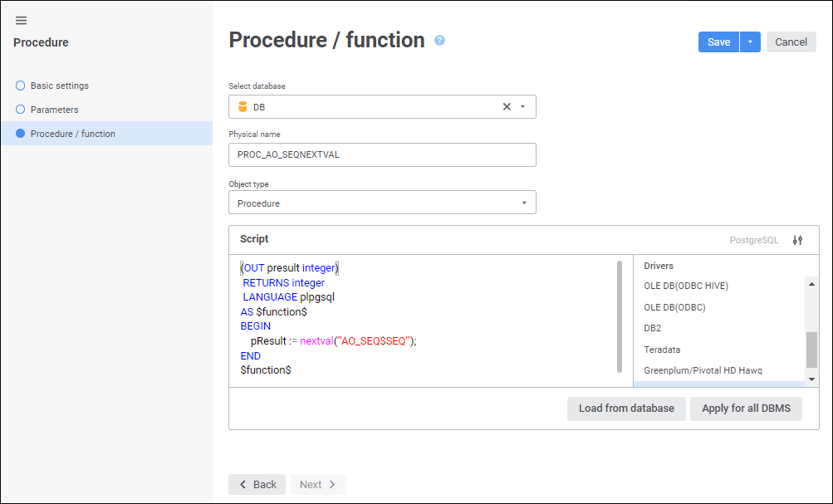Click Apply for all DBMS
The height and width of the screenshot is (504, 833).
[745, 409]
